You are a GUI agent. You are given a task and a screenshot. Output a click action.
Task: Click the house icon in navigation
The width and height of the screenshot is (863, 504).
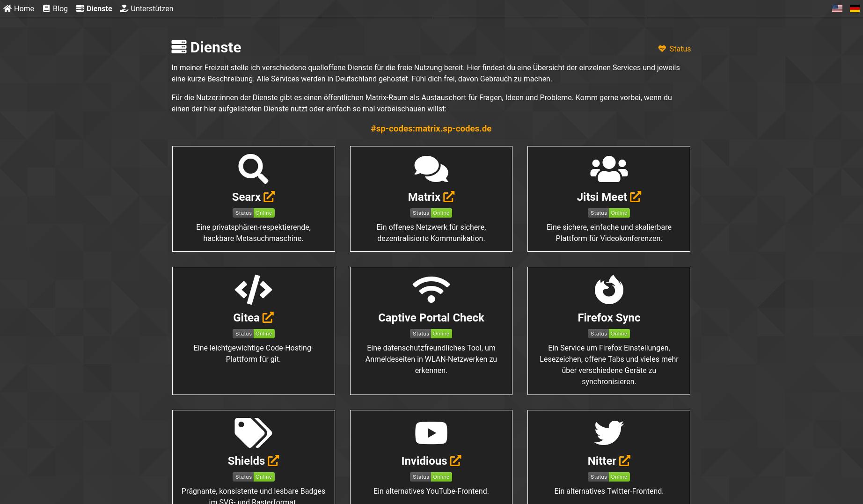point(7,8)
